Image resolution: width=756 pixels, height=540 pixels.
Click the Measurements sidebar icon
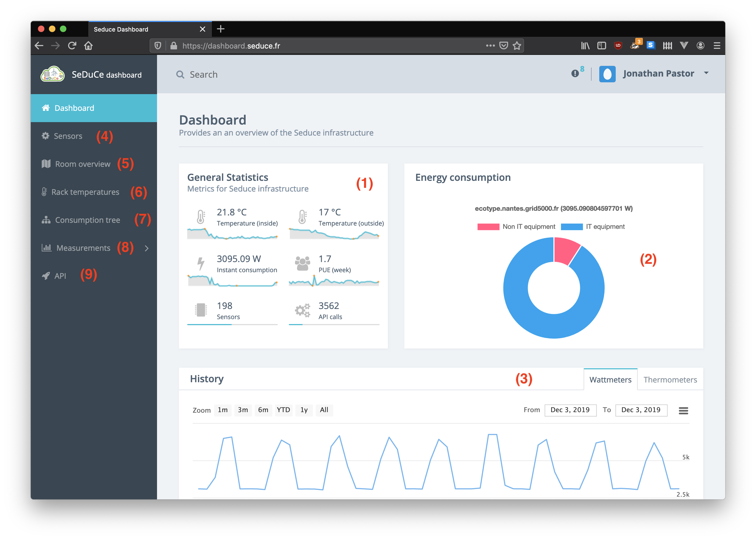point(47,248)
